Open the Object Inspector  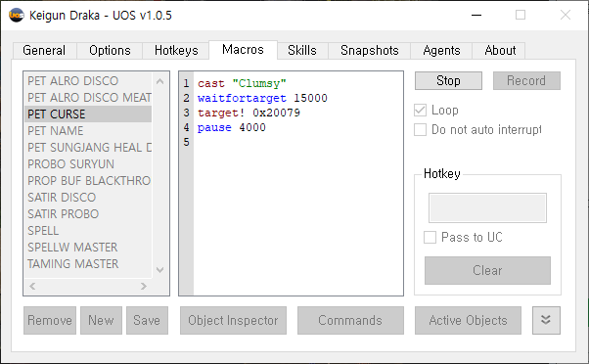(233, 320)
